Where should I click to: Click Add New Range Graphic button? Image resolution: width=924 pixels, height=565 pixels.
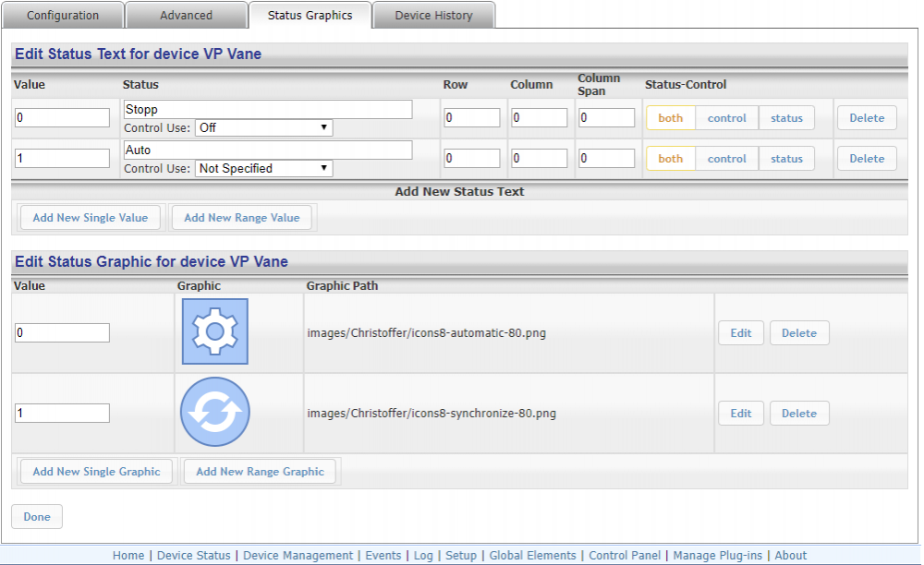260,472
